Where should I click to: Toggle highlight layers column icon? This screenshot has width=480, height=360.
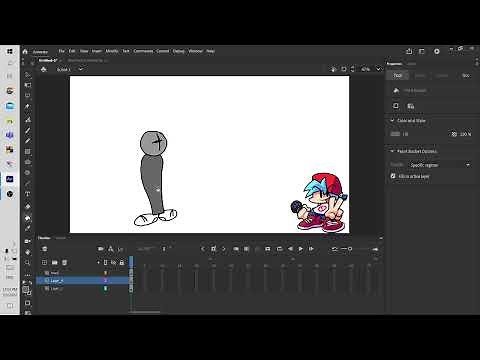click(98, 263)
